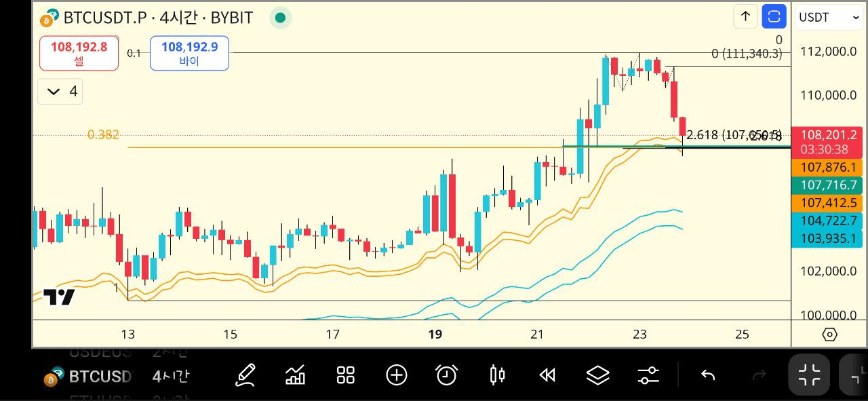Click the 100,000.0 price axis value
This screenshot has width=868, height=401.
pyautogui.click(x=829, y=316)
